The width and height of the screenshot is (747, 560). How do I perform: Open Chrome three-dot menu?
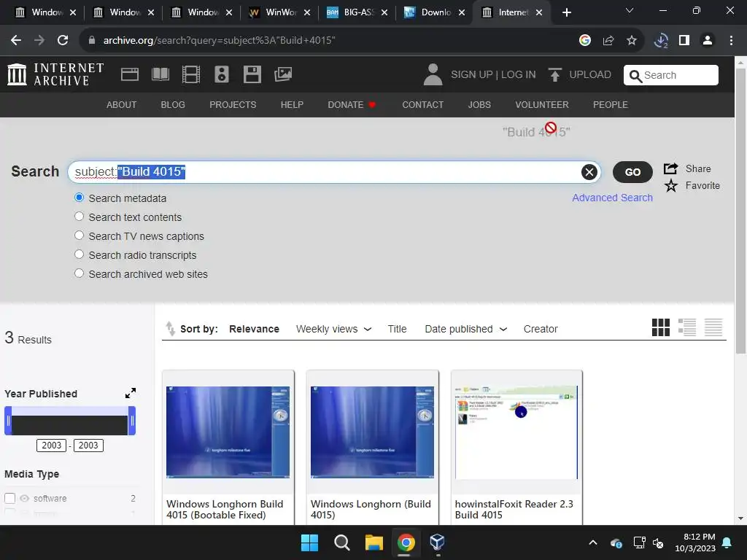pos(731,41)
